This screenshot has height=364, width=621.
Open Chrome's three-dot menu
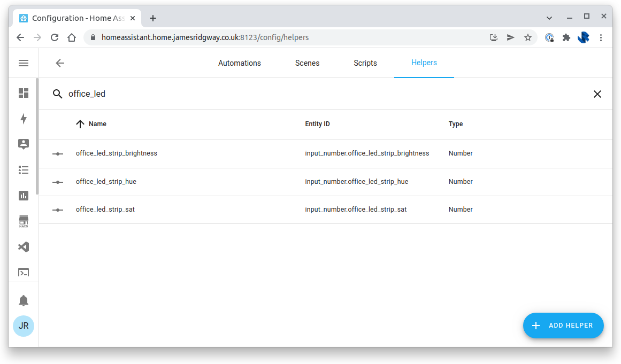pyautogui.click(x=601, y=37)
